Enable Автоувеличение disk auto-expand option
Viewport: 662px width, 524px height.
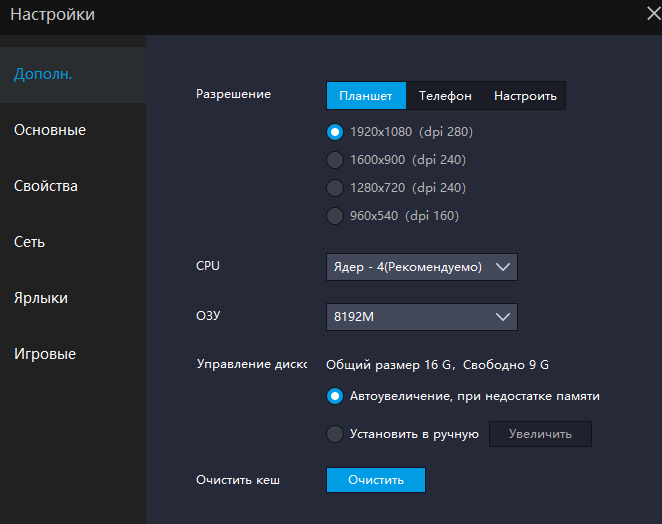click(335, 396)
